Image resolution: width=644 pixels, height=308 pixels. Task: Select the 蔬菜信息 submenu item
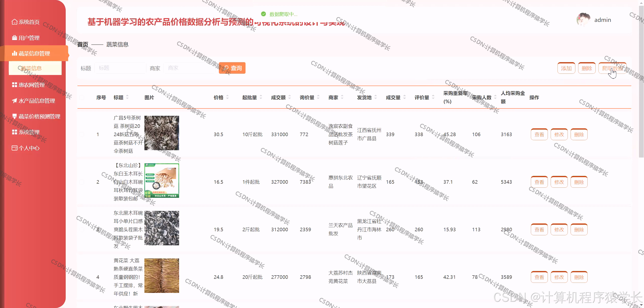(35, 68)
